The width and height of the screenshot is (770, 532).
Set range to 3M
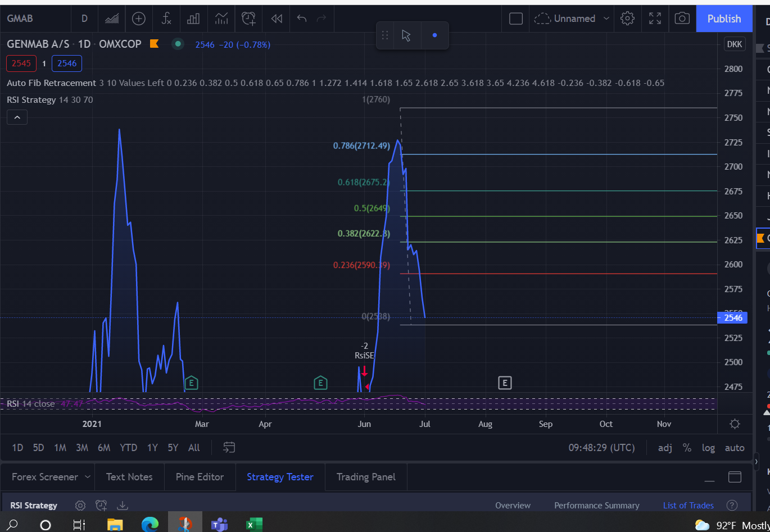82,448
